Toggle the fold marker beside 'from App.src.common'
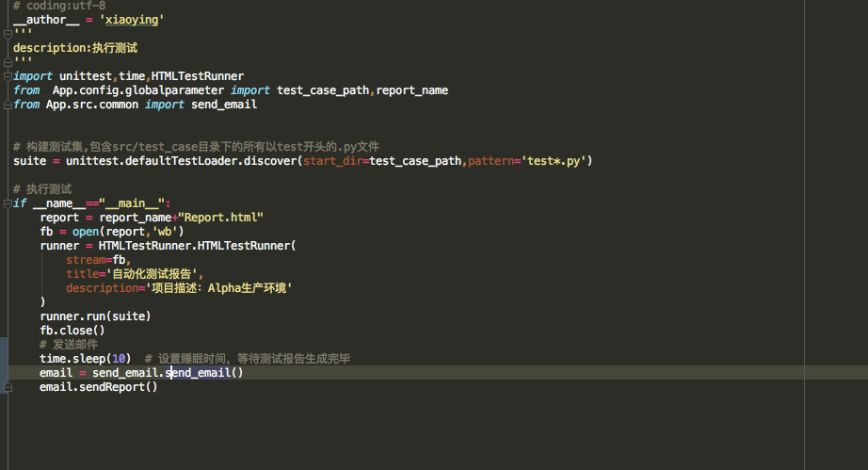868x470 pixels. pos(8,105)
